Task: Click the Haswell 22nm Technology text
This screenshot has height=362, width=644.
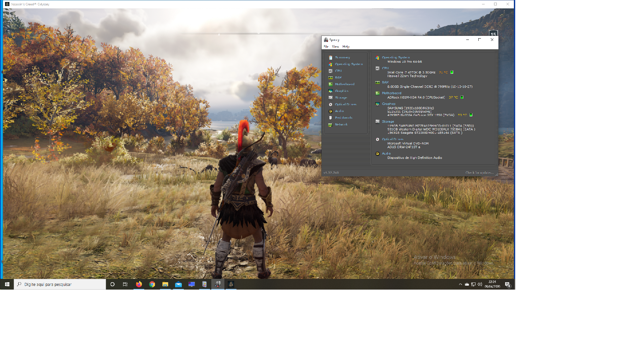Action: click(x=407, y=76)
